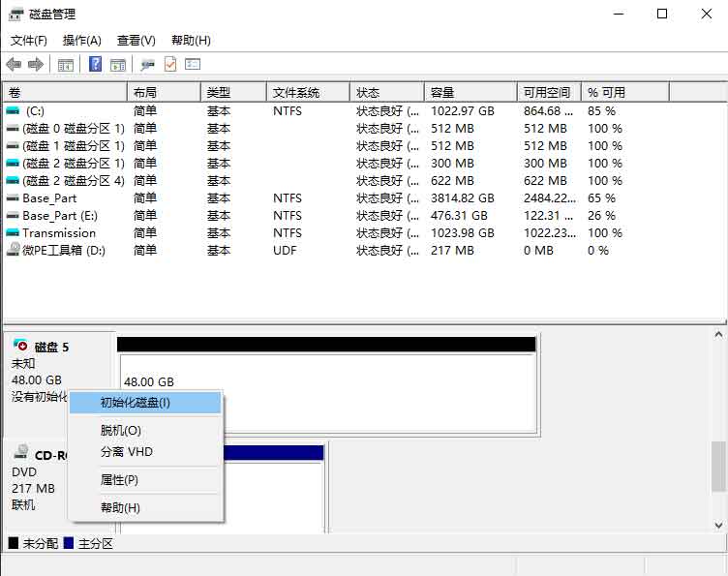Click the 微PE工具箱 (D:) disc icon

coord(13,250)
